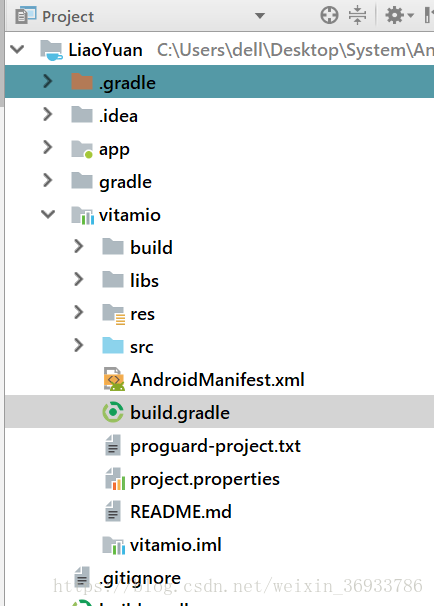Click the orange .gradle folder icon
The width and height of the screenshot is (434, 606).
click(82, 82)
